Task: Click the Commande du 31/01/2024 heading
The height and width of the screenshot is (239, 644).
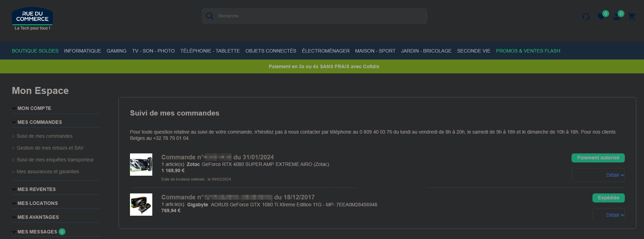Action: 217,157
